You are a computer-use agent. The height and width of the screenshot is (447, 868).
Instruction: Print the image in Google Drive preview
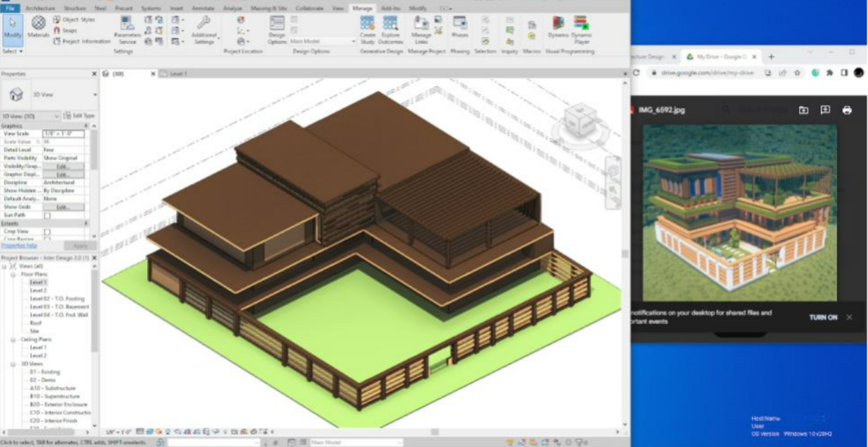pyautogui.click(x=847, y=110)
